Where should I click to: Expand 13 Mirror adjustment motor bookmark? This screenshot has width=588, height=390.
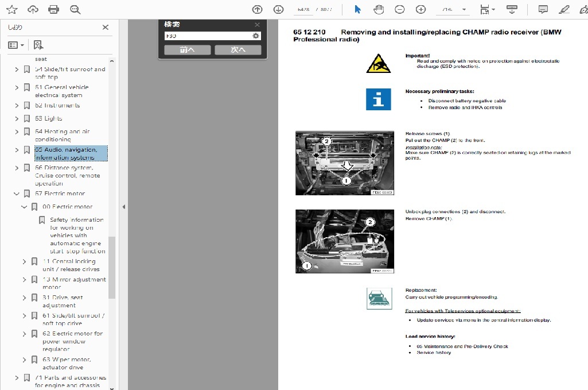[24, 280]
